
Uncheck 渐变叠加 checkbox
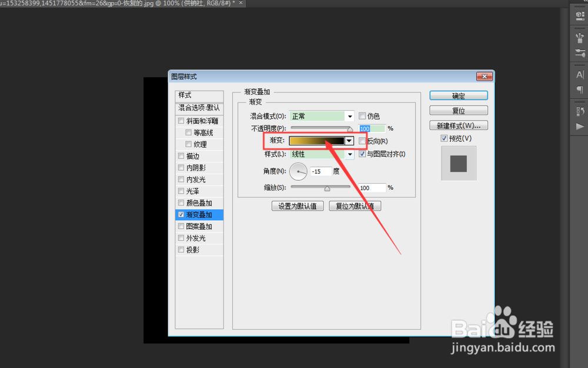click(181, 214)
